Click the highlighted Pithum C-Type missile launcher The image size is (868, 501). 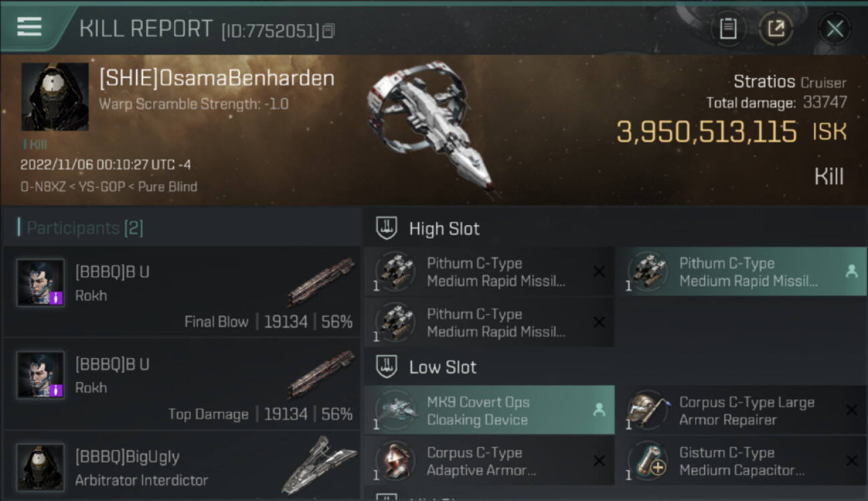(740, 272)
